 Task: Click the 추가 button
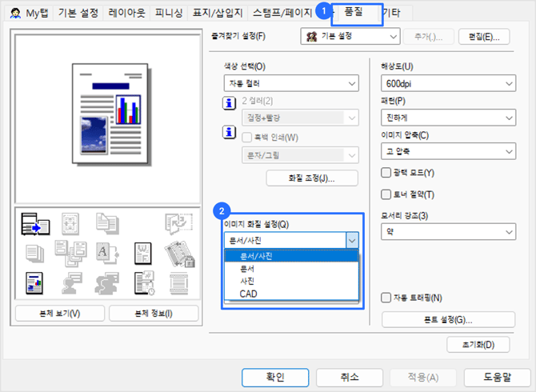[x=429, y=37]
